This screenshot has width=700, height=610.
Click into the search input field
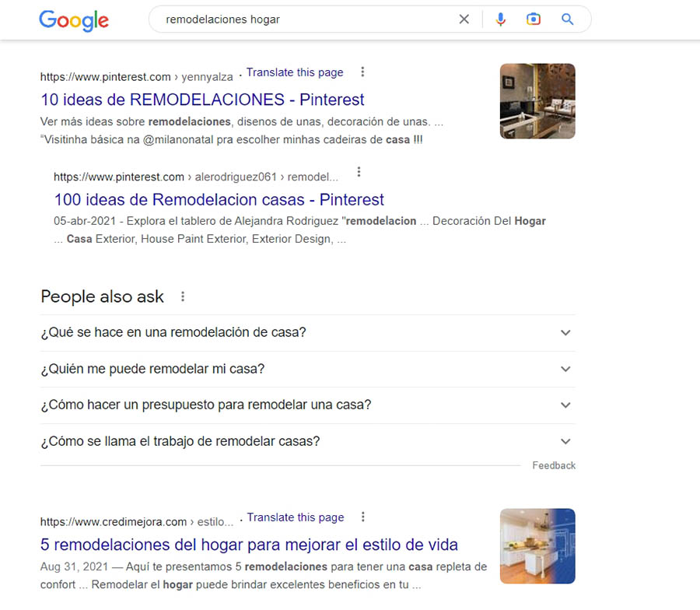303,19
